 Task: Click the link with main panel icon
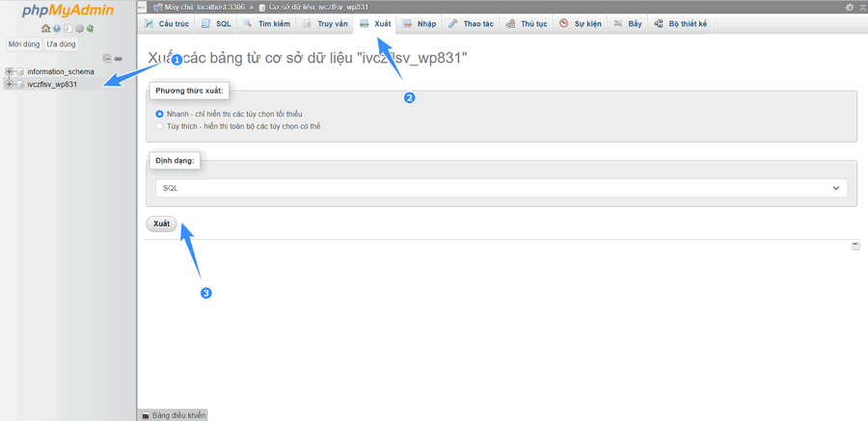click(118, 59)
